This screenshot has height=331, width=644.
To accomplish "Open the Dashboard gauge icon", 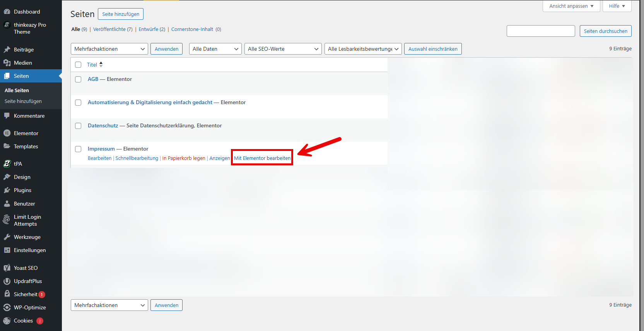I will (x=7, y=12).
